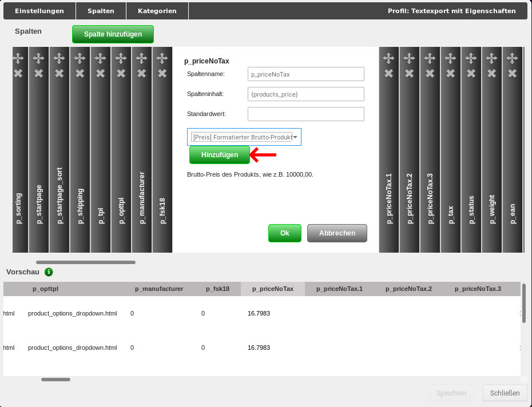532x407 pixels.
Task: Click the move icon on the p_tax column
Action: [x=450, y=57]
